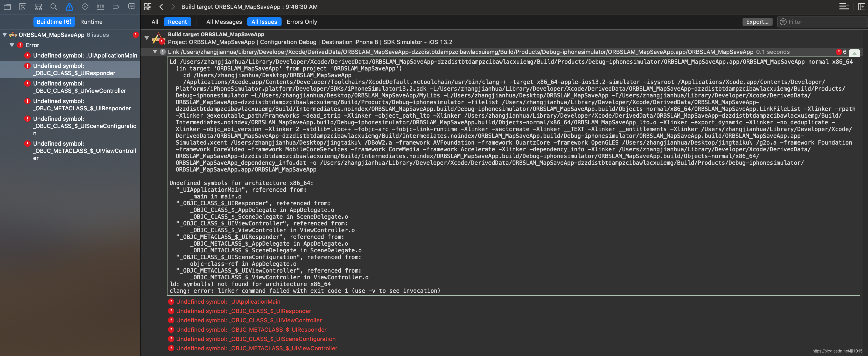Select the All tab in log
Viewport: 868px width, 356px height.
[x=155, y=22]
